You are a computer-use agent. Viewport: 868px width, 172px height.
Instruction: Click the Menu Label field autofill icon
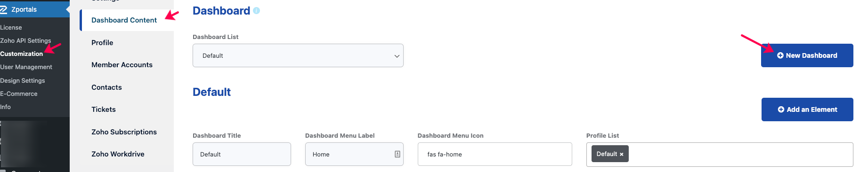click(x=397, y=154)
